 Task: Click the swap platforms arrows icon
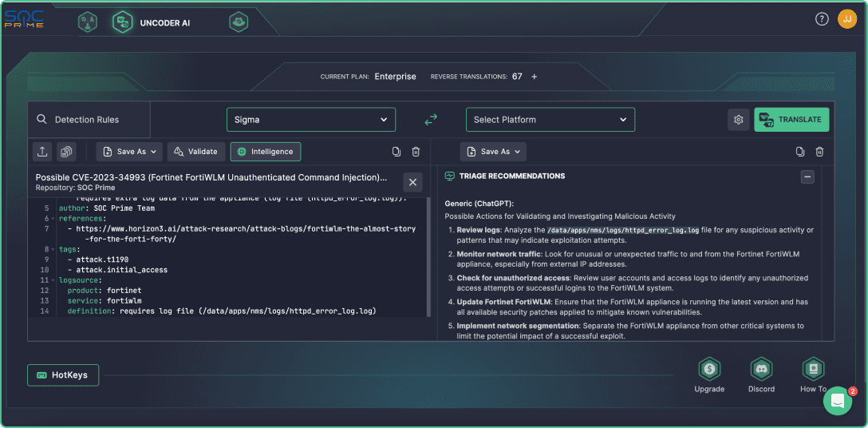[x=431, y=120]
